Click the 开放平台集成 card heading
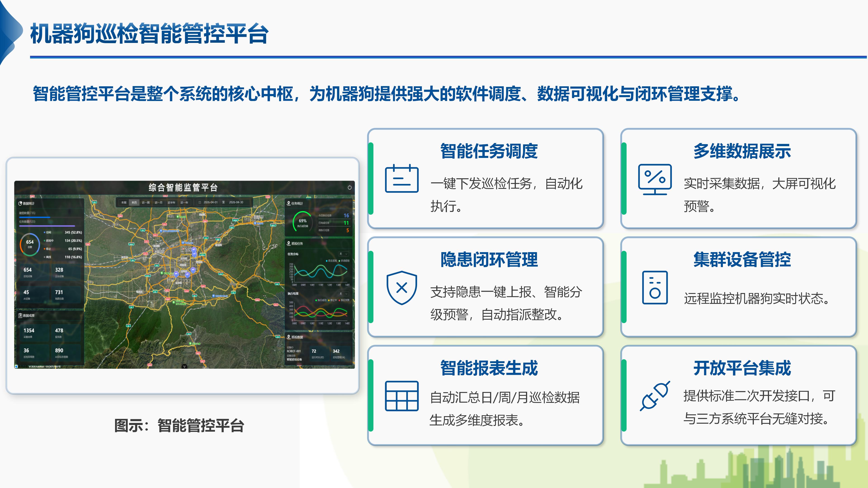Viewport: 868px width, 488px height. 742,368
